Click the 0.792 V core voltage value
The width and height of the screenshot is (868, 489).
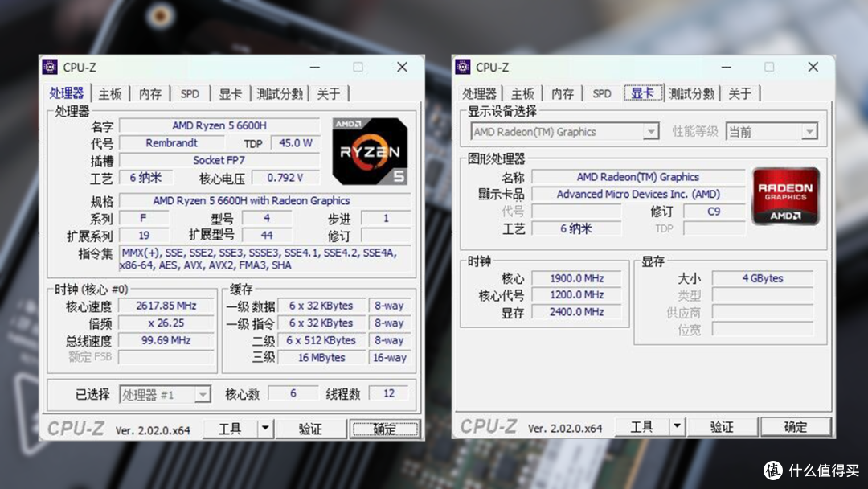(x=285, y=177)
